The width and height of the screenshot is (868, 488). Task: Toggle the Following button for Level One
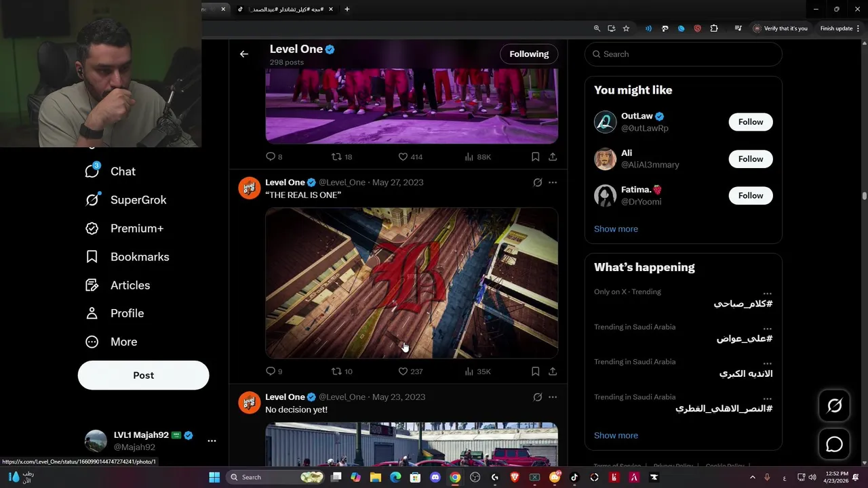click(529, 54)
